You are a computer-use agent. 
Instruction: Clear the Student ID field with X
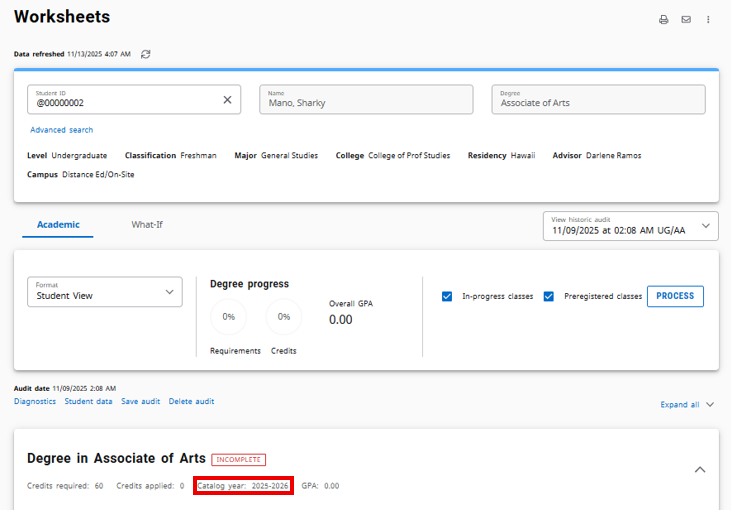(227, 100)
